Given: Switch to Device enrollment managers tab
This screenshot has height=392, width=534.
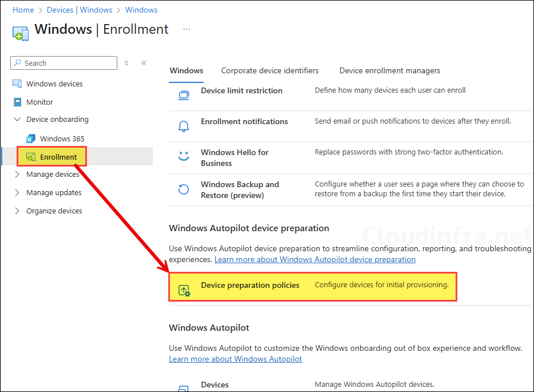Looking at the screenshot, I should pos(389,71).
